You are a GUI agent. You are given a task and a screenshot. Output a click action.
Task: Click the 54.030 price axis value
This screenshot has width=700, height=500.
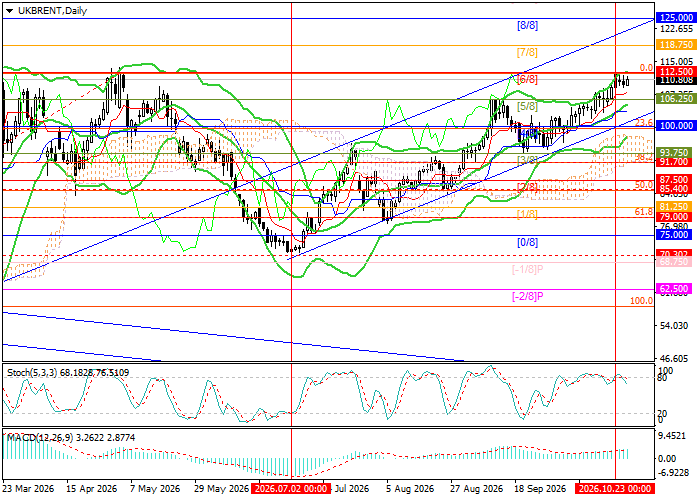pos(676,325)
